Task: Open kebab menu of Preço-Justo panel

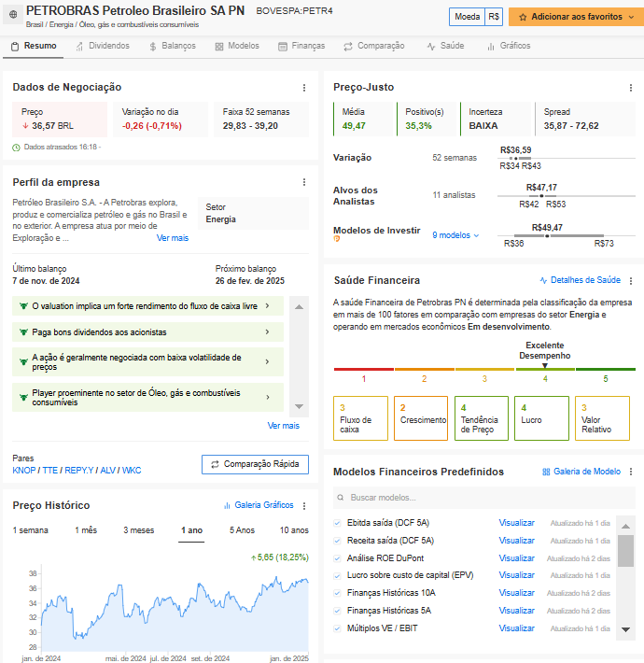Action: 631,88
